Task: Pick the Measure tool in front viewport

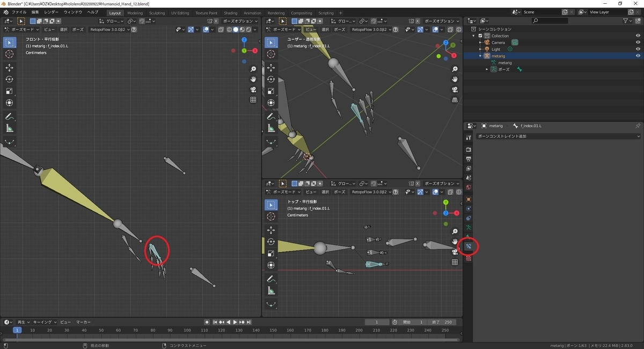Action: (x=10, y=128)
